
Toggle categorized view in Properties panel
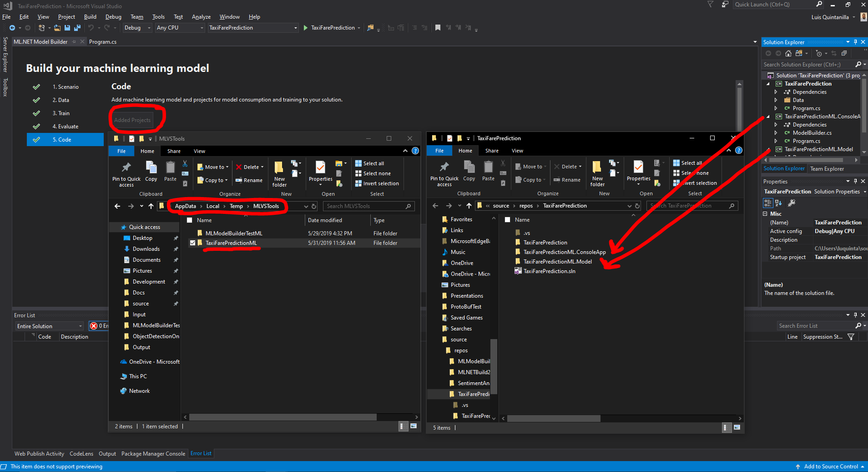(768, 203)
